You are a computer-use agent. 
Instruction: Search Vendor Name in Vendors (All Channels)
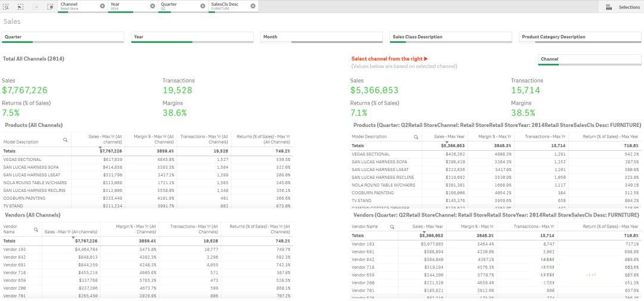point(36,229)
